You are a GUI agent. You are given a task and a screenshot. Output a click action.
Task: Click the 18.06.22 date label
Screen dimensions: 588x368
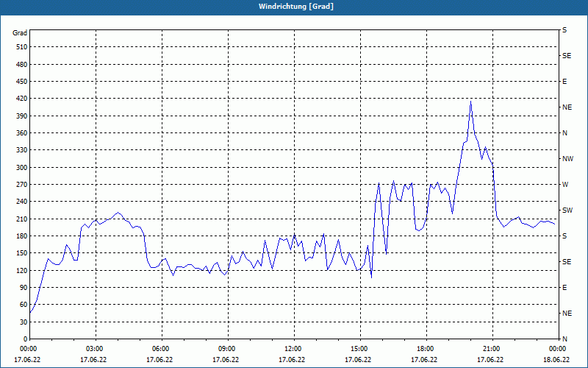coord(556,360)
